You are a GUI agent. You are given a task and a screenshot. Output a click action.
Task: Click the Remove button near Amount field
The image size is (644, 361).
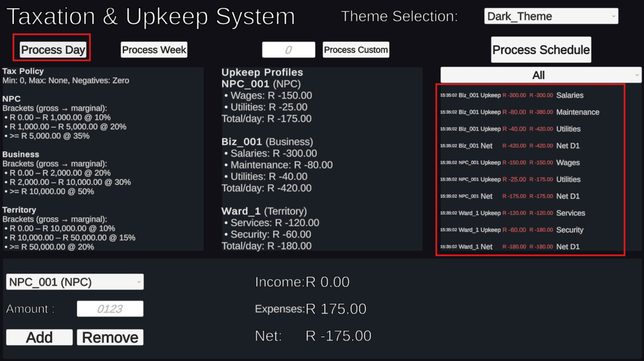click(x=109, y=337)
